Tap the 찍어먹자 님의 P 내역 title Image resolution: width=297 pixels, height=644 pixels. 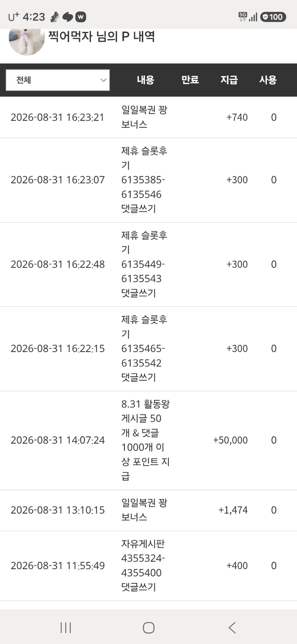tap(101, 36)
